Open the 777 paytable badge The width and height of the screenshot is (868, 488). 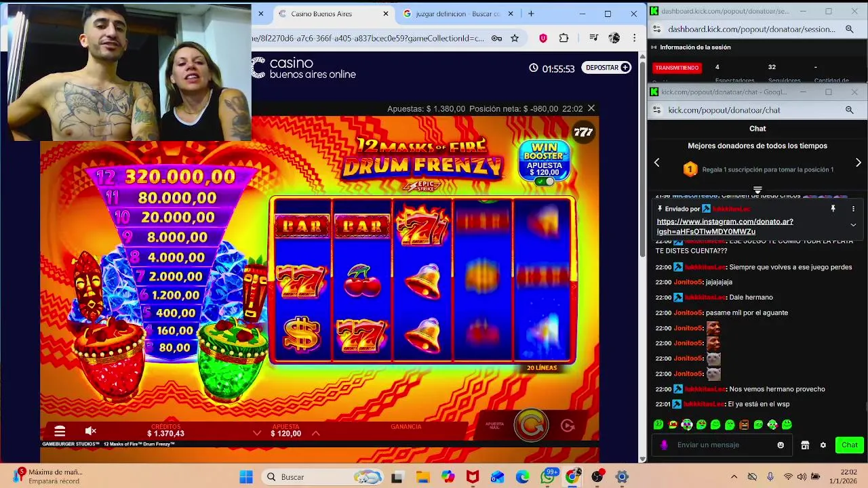coord(583,133)
